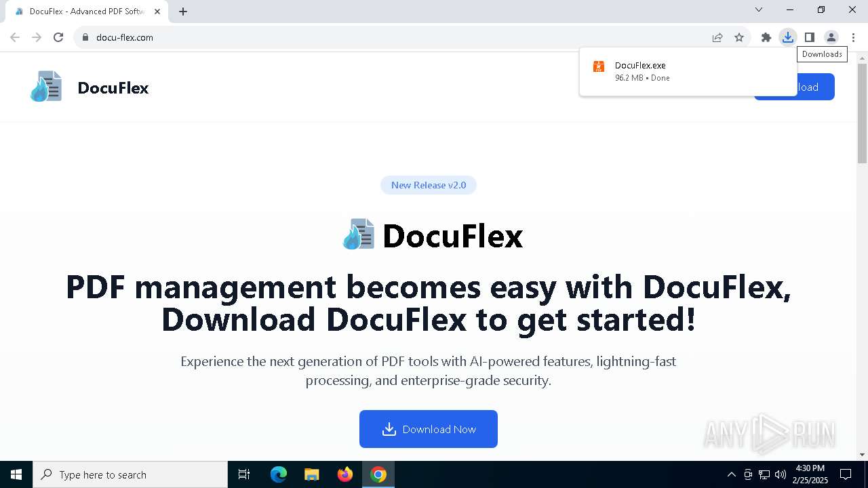The width and height of the screenshot is (868, 488).
Task: Click the DocuFlex header brand name
Action: [113, 88]
